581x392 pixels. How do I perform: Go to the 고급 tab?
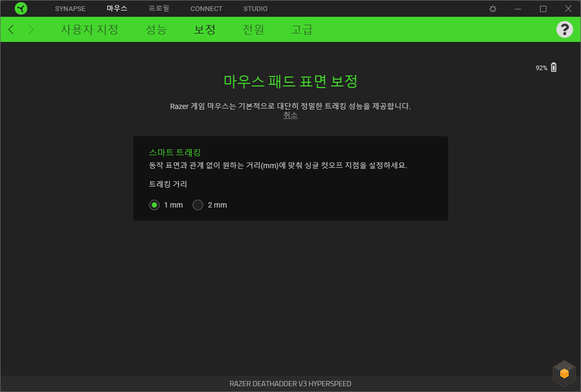[x=302, y=29]
